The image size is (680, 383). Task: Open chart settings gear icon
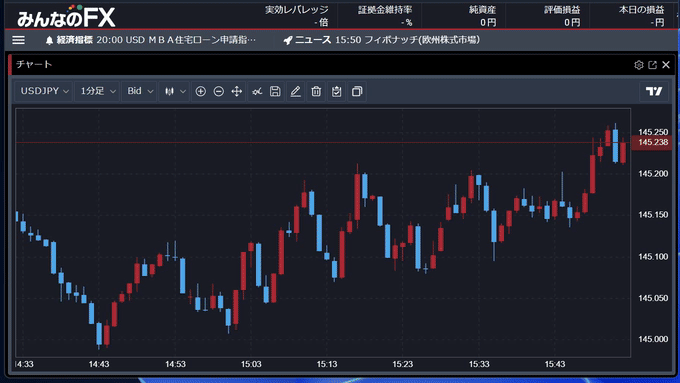point(638,65)
